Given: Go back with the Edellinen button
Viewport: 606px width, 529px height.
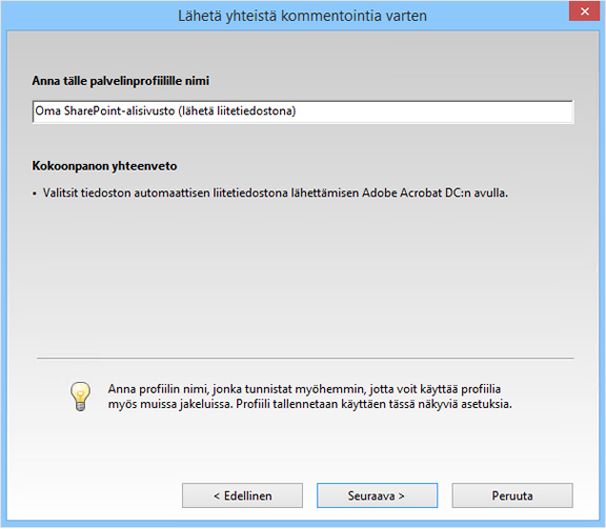Looking at the screenshot, I should 241,495.
